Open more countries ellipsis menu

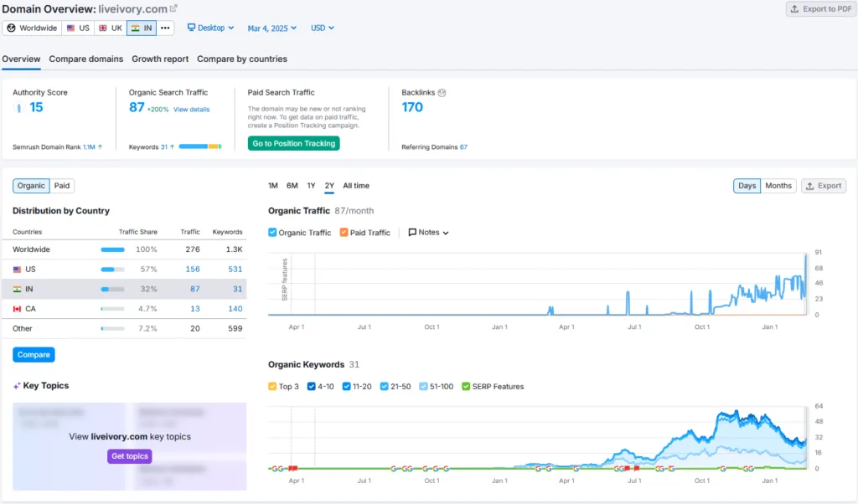[165, 28]
